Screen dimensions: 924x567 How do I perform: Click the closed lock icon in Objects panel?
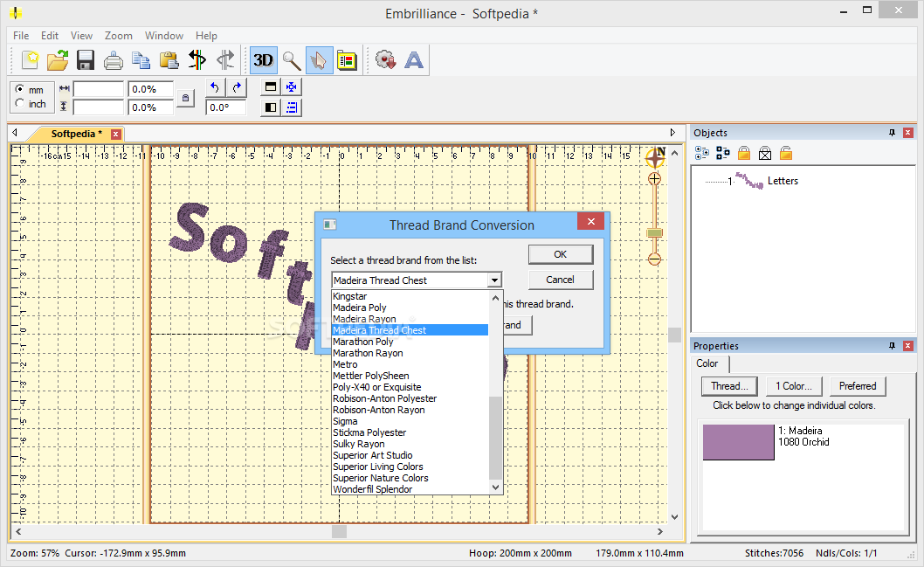pyautogui.click(x=744, y=154)
